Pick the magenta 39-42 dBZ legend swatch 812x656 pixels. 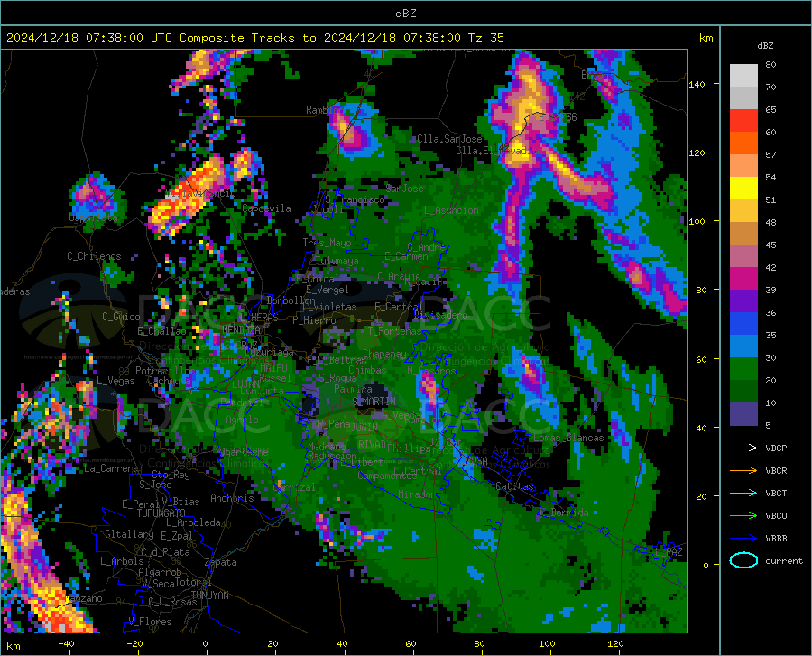tap(743, 279)
